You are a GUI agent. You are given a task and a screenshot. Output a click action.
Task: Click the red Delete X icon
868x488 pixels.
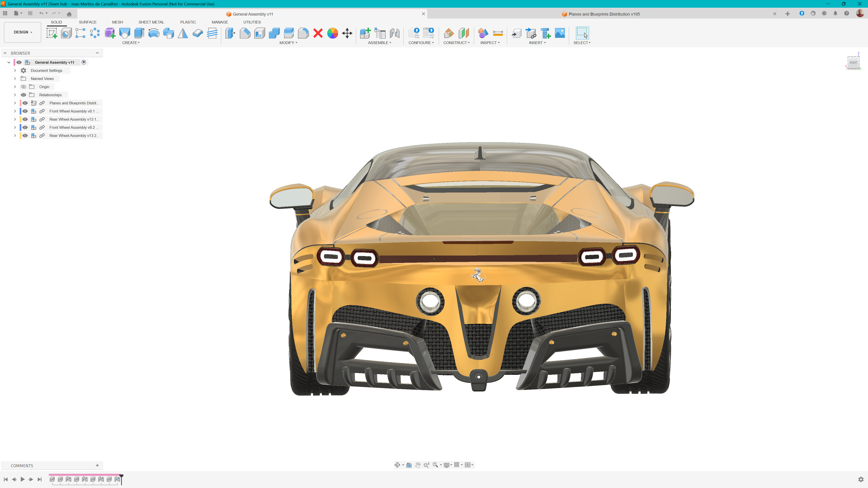pyautogui.click(x=318, y=33)
